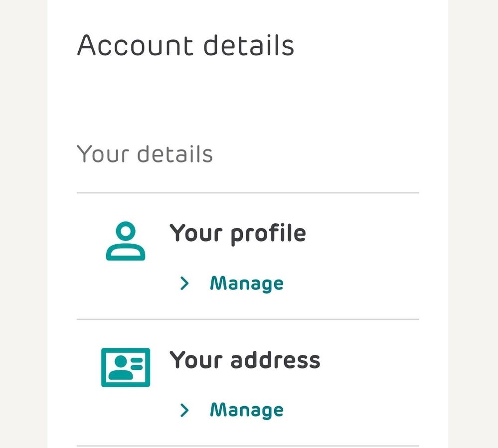Click the chevron arrow next to address Manage
Viewport: 498px width, 448px height.
(x=184, y=410)
